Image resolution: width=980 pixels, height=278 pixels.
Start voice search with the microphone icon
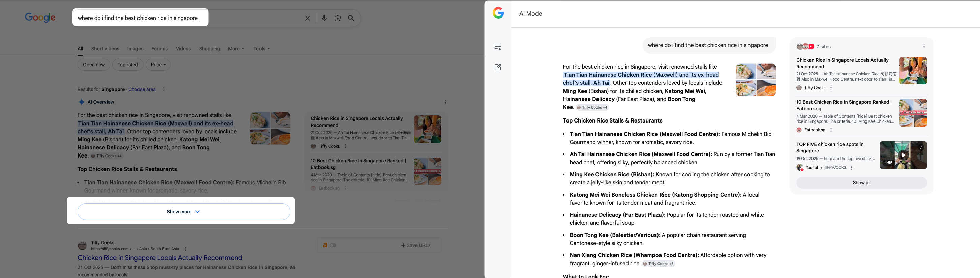(x=324, y=18)
